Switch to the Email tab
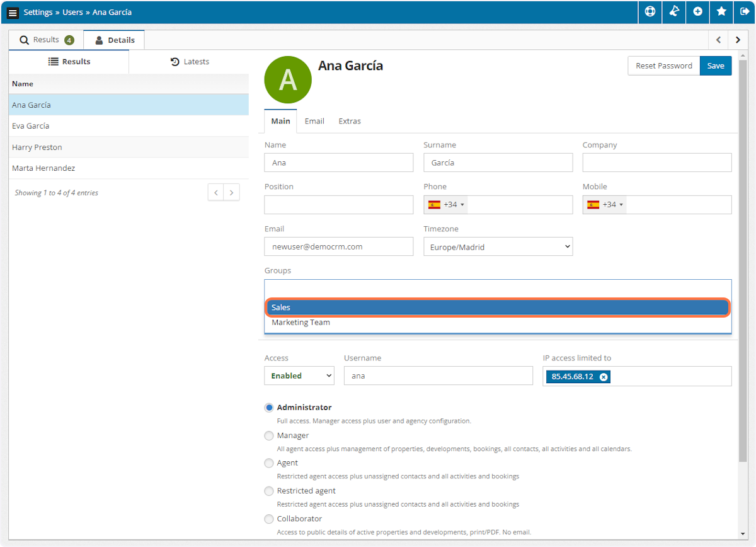This screenshot has height=547, width=756. tap(314, 121)
